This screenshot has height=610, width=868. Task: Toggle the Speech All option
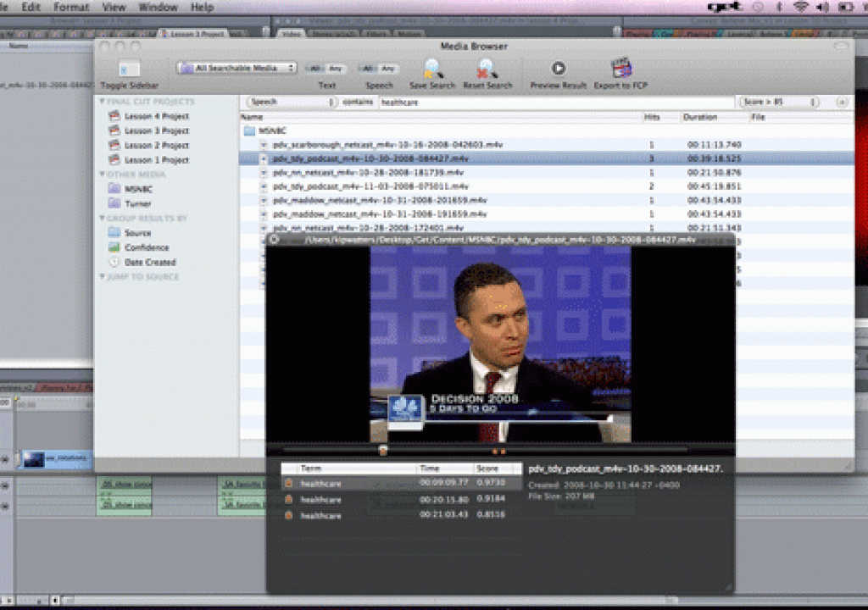pyautogui.click(x=367, y=69)
